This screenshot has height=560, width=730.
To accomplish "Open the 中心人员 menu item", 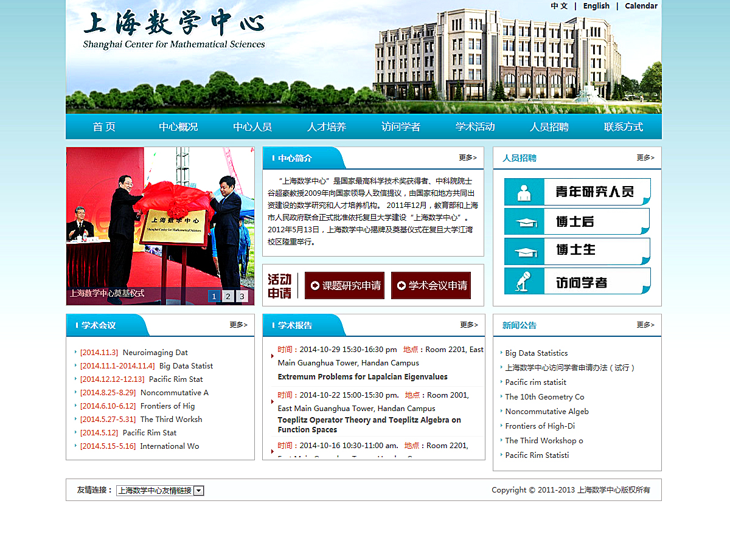I will pos(252,127).
